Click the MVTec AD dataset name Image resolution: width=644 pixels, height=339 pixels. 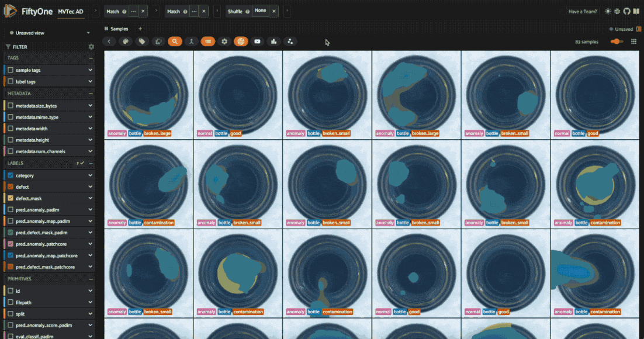[x=71, y=12]
